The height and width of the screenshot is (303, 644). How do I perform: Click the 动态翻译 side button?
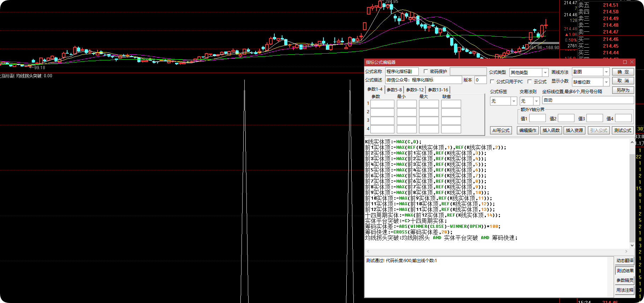(625, 261)
